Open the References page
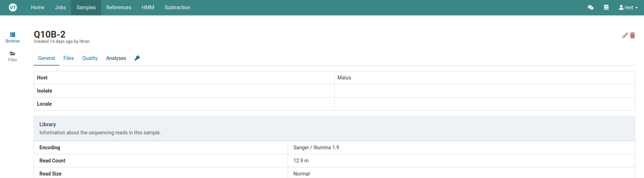The height and width of the screenshot is (178, 644). pos(119,7)
